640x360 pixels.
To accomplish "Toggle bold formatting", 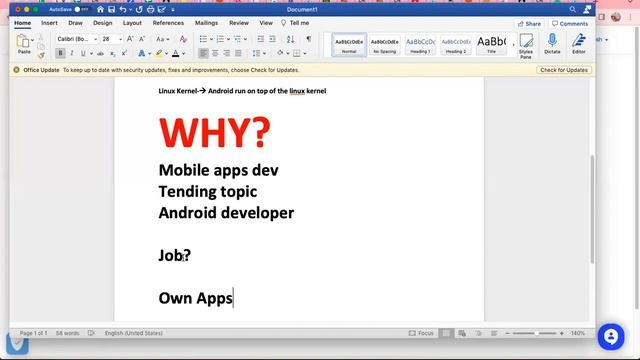I will point(60,53).
